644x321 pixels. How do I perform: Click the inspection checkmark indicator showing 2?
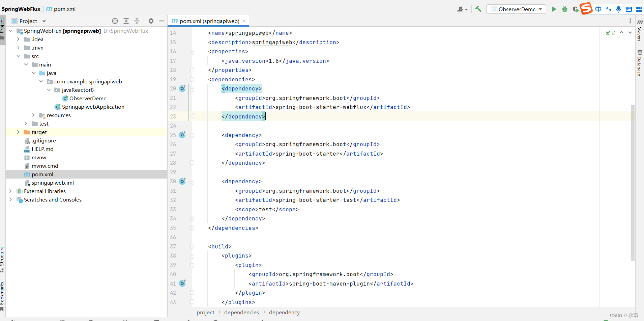click(610, 32)
